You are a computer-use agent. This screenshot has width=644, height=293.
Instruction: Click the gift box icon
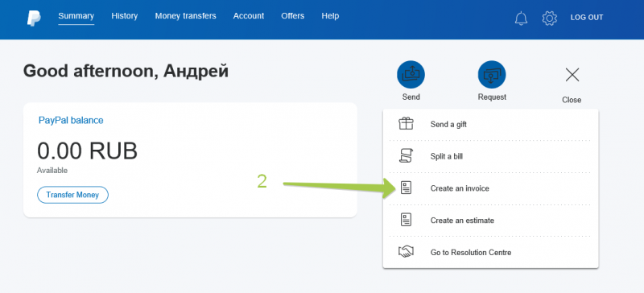click(407, 124)
